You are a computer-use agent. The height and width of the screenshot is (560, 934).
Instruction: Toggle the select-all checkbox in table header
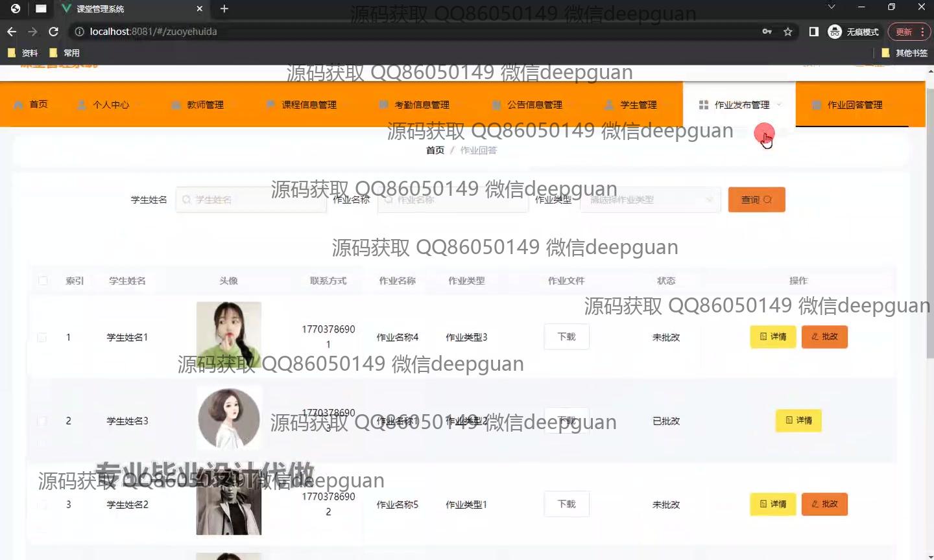43,281
